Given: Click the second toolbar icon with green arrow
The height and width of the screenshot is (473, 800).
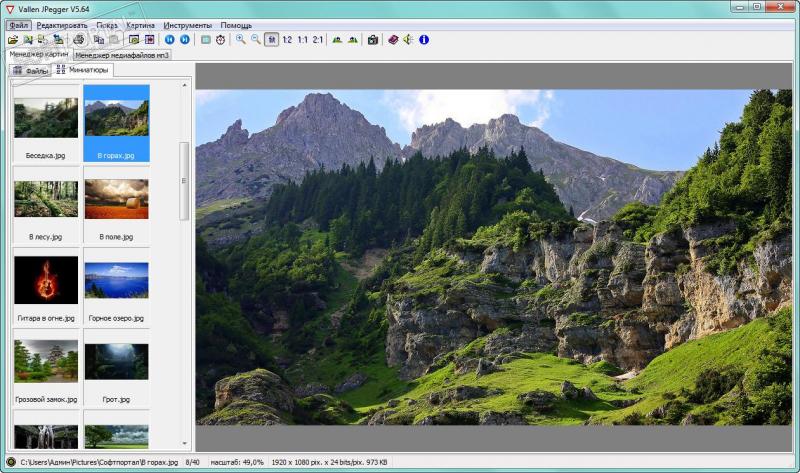Looking at the screenshot, I should (x=28, y=40).
